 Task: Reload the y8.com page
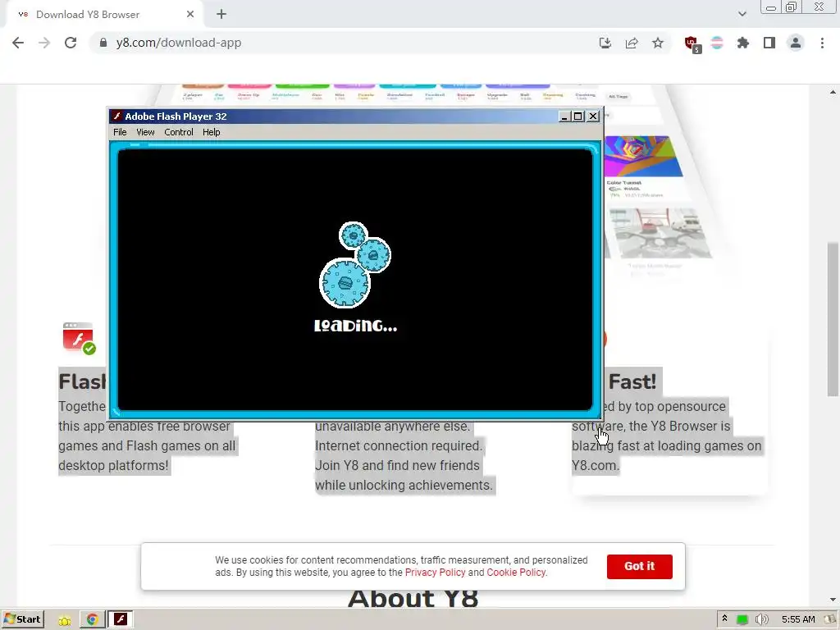point(71,43)
